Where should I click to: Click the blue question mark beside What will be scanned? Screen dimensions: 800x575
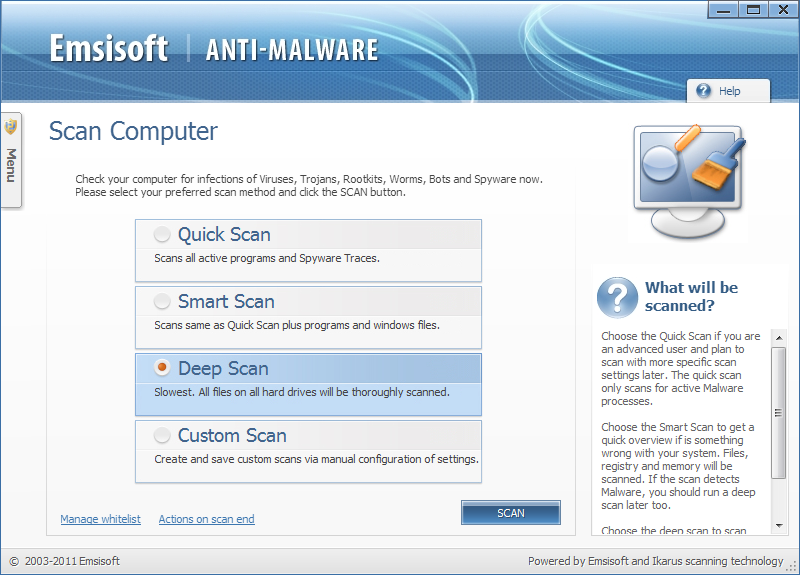click(x=617, y=298)
